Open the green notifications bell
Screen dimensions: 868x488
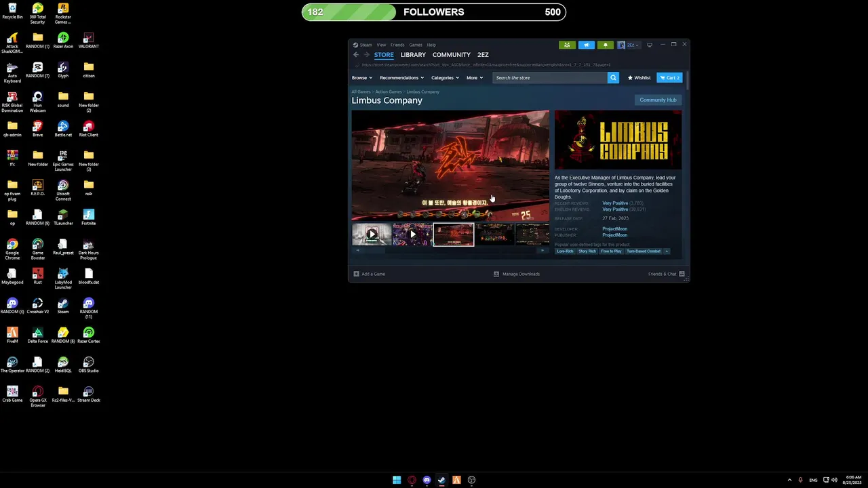click(606, 45)
